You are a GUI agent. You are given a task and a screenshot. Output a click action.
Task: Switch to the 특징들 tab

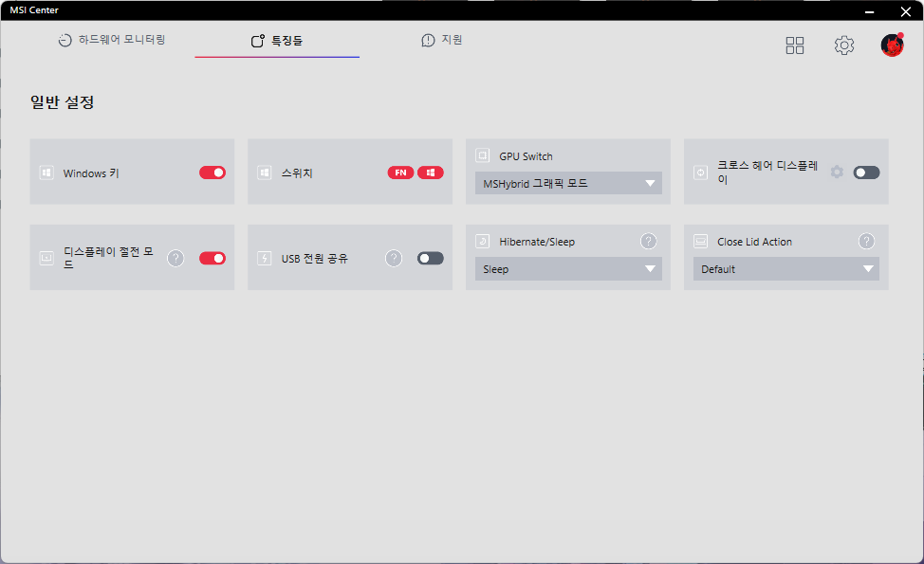(x=277, y=41)
